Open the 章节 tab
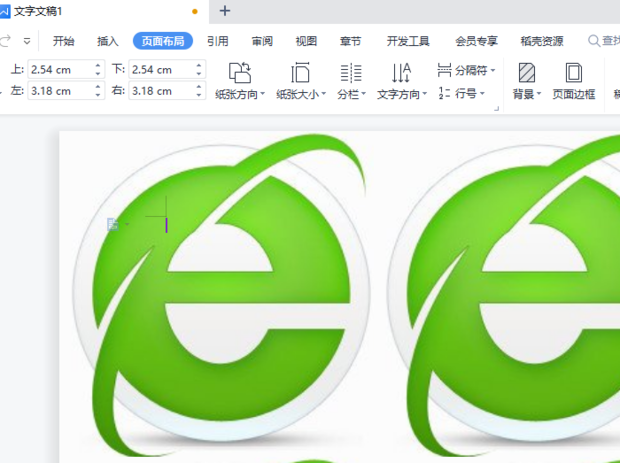Viewport: 620px width, 463px height. pyautogui.click(x=350, y=41)
